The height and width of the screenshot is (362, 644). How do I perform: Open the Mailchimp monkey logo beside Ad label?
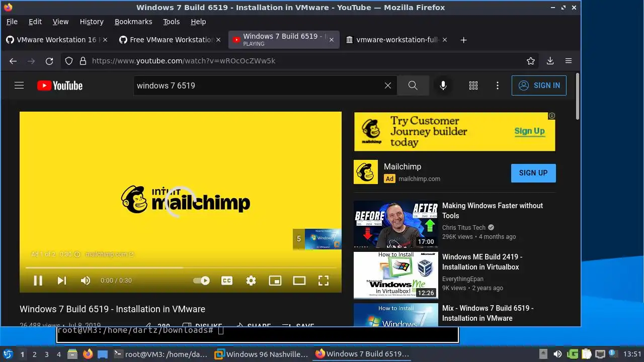(x=366, y=172)
